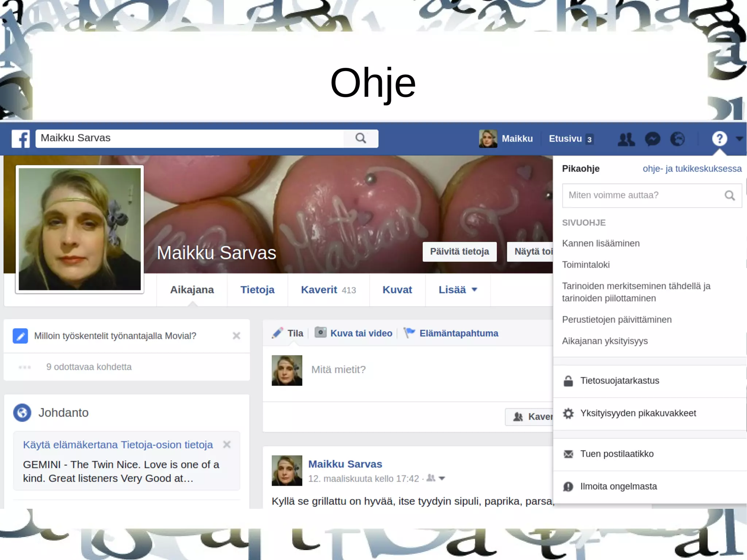Screen dimensions: 747x560
Task: Click the Facebook logo icon
Action: pos(20,139)
